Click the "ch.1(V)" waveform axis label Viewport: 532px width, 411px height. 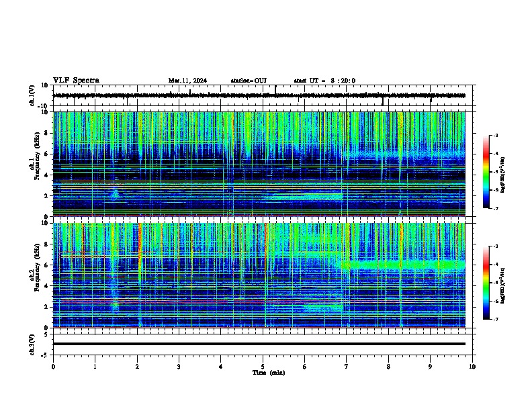point(32,95)
